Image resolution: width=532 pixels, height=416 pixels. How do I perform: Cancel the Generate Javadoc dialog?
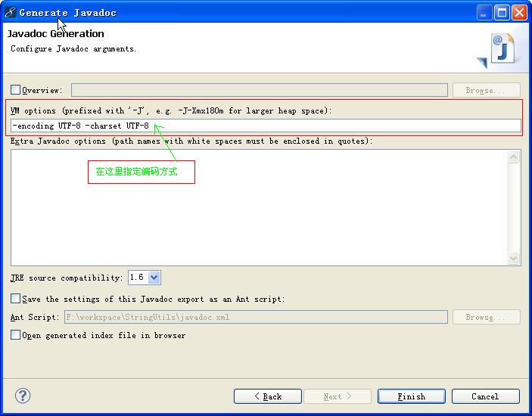486,396
